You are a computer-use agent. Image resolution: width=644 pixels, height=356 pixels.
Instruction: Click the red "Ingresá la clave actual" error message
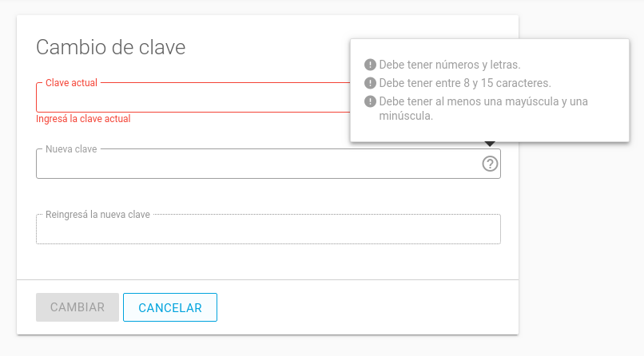(83, 119)
